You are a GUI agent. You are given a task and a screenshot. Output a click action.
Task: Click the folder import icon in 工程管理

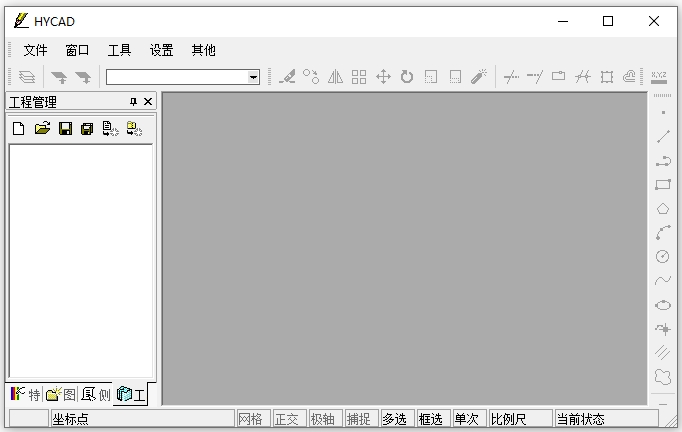pos(134,129)
